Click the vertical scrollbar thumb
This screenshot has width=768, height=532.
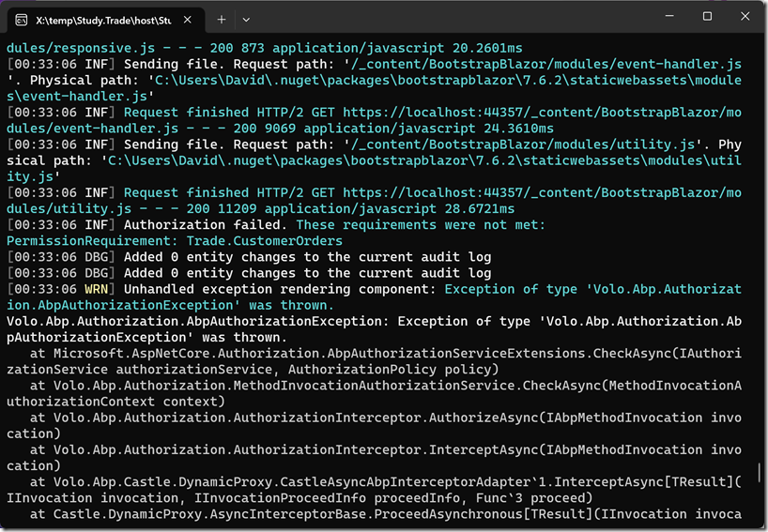click(760, 476)
